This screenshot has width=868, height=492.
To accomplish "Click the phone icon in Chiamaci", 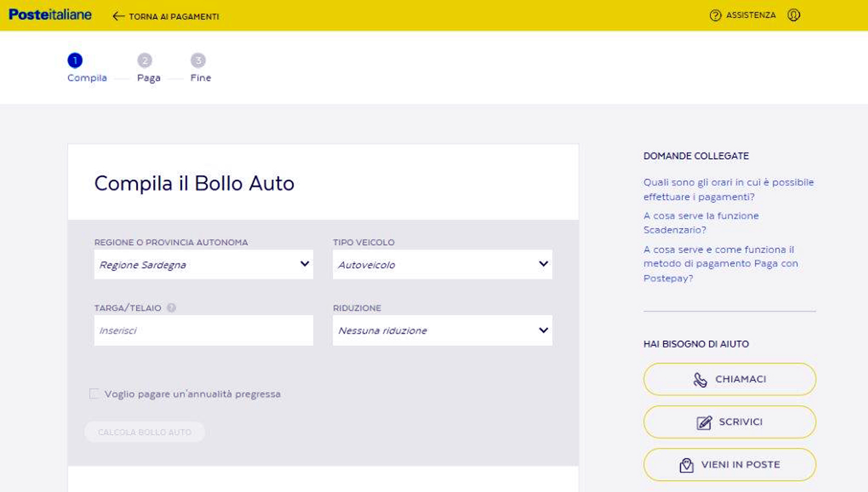I will point(700,380).
